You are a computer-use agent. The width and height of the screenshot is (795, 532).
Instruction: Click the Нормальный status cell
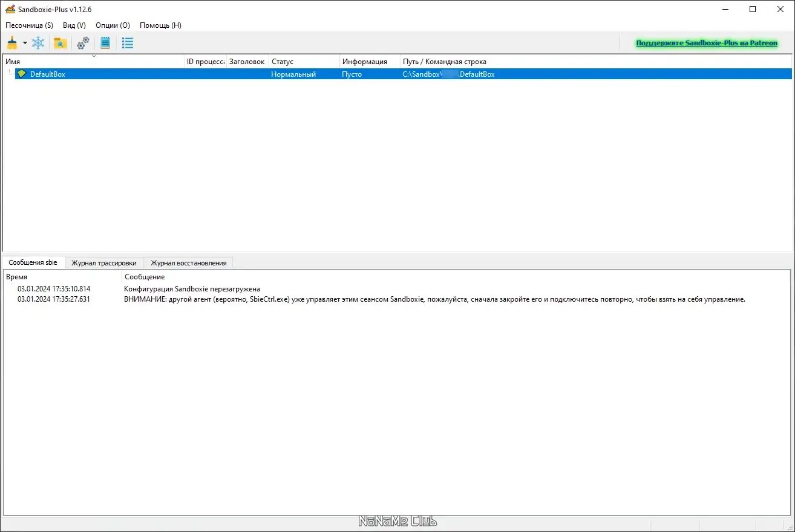(293, 74)
